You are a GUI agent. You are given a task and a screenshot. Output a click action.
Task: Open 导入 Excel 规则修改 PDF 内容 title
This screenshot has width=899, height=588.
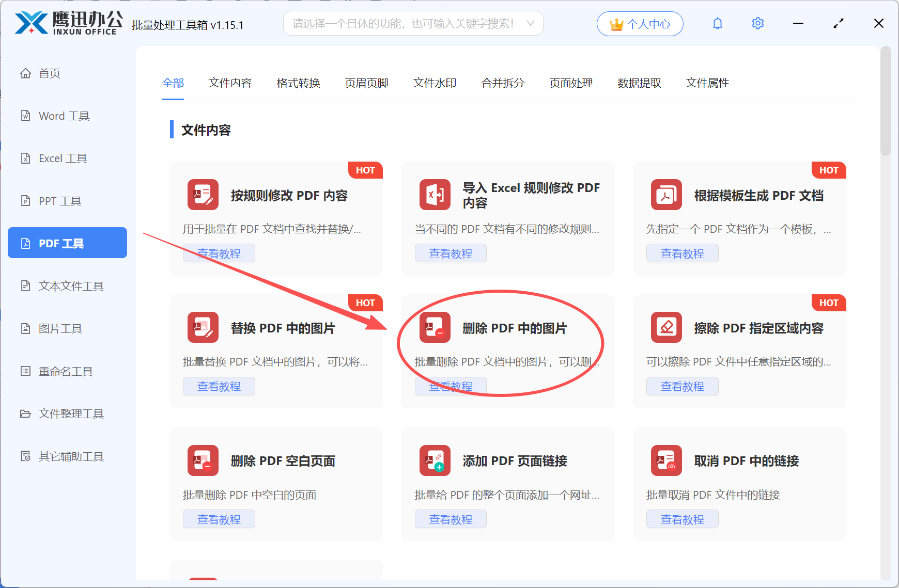(x=531, y=195)
